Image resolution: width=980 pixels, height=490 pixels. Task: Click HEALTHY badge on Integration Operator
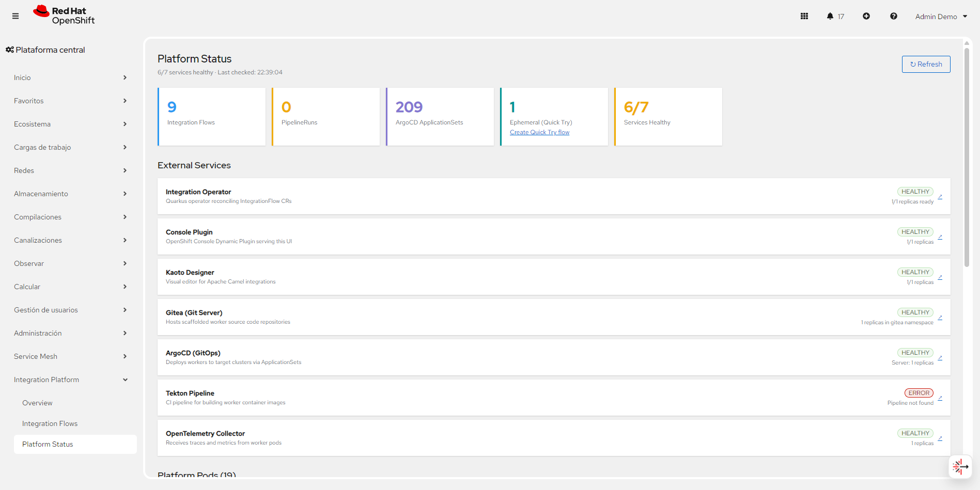[915, 192]
